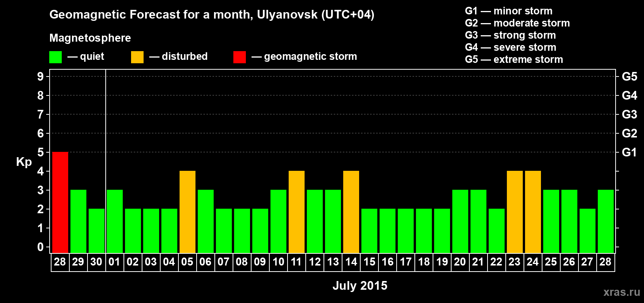
Task: Click the 'G3 — strong storm' legend text
Action: coord(511,35)
